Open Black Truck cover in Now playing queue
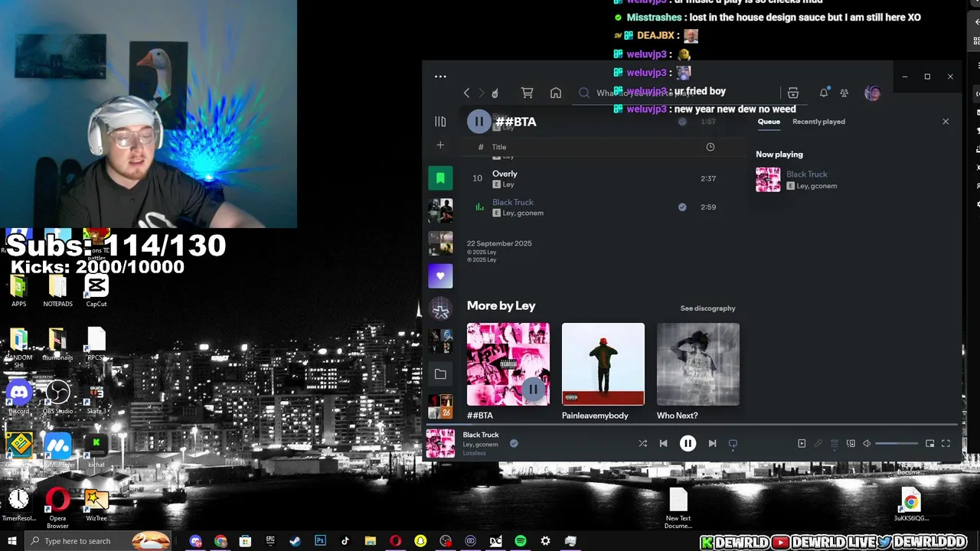The width and height of the screenshot is (980, 551). (x=768, y=180)
